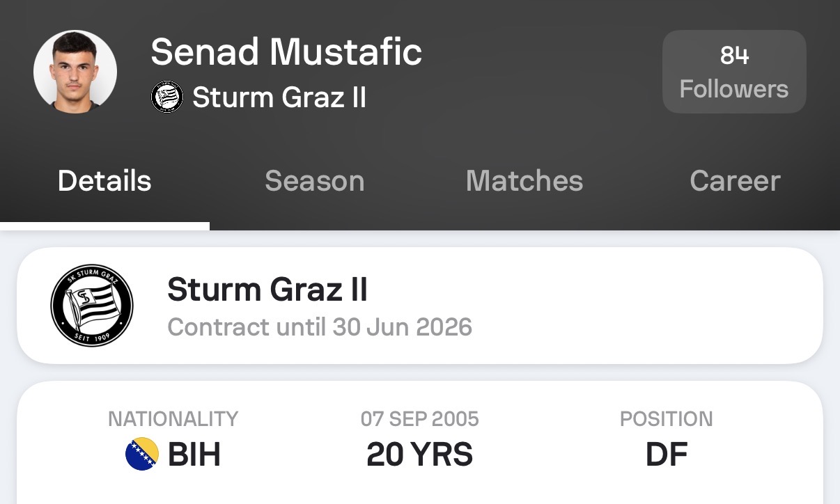Switch to the Details tab
Image resolution: width=840 pixels, height=504 pixels.
click(104, 181)
